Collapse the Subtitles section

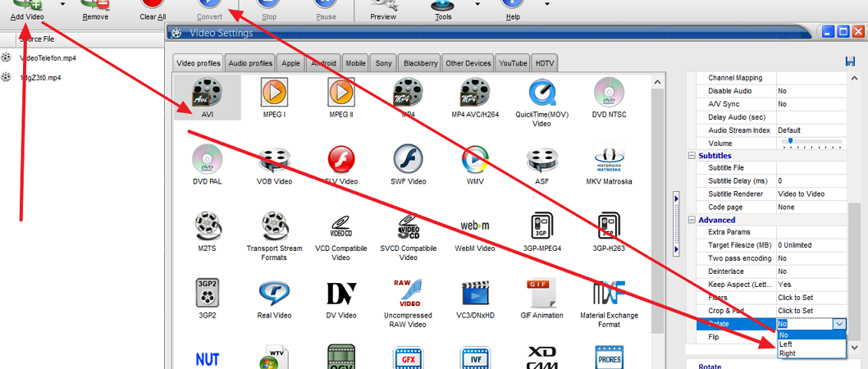click(x=692, y=156)
